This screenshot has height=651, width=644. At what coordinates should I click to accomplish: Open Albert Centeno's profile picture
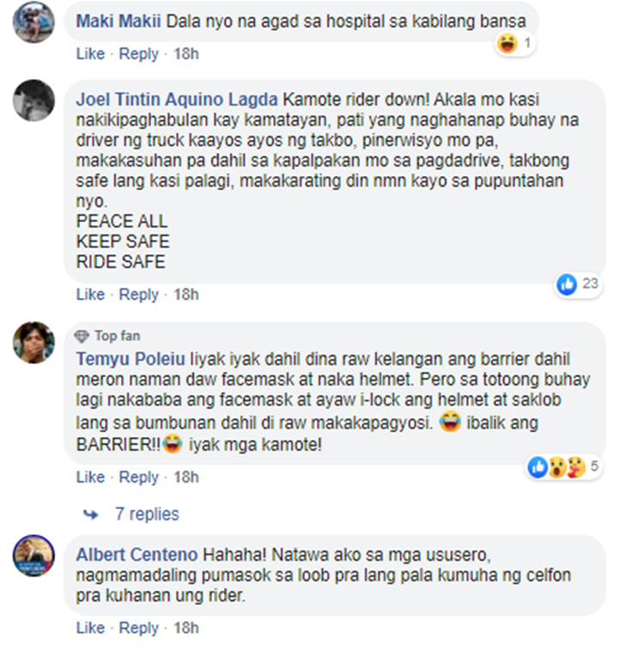(x=33, y=556)
